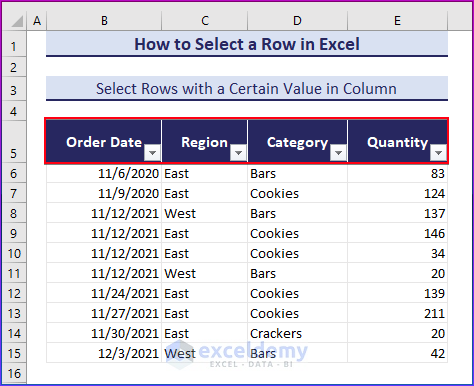Select row 8 header
This screenshot has width=474, height=386.
[14, 213]
